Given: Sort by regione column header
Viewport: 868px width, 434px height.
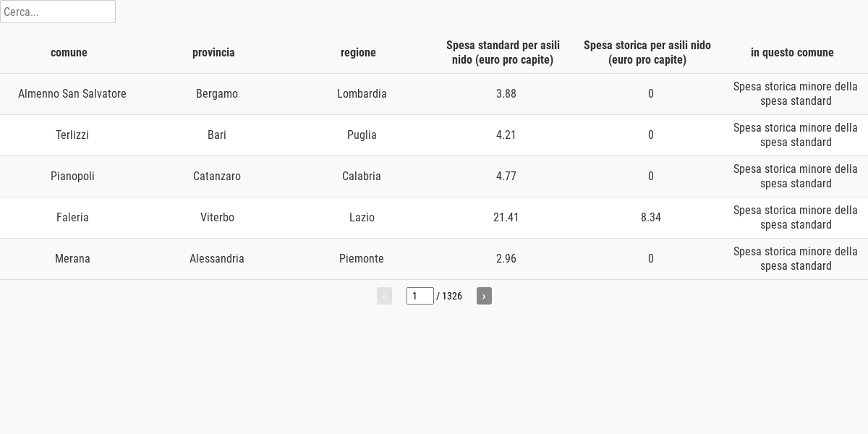Looking at the screenshot, I should click(x=358, y=52).
